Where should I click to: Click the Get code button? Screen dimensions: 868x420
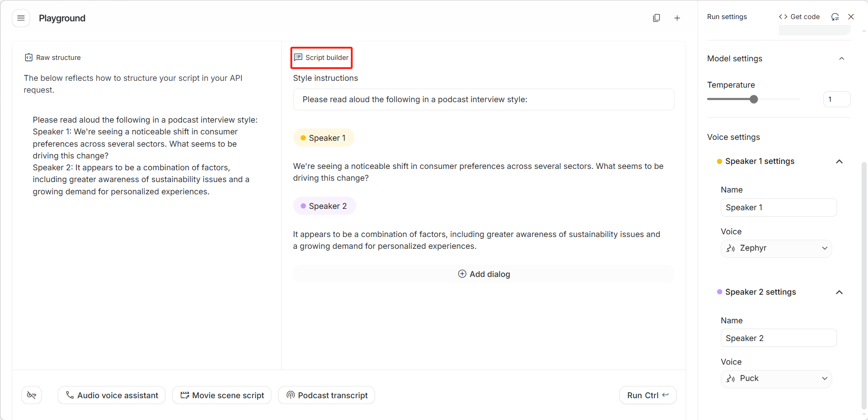(799, 17)
